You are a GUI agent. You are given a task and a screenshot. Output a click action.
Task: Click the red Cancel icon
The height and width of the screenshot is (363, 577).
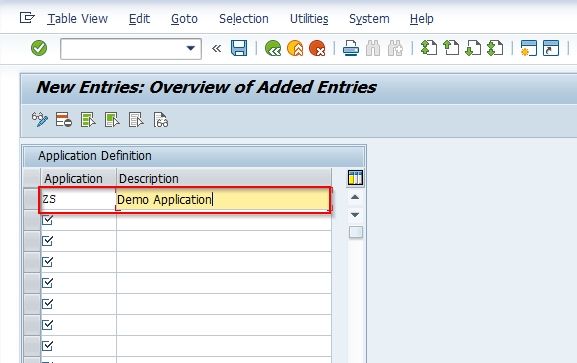317,48
